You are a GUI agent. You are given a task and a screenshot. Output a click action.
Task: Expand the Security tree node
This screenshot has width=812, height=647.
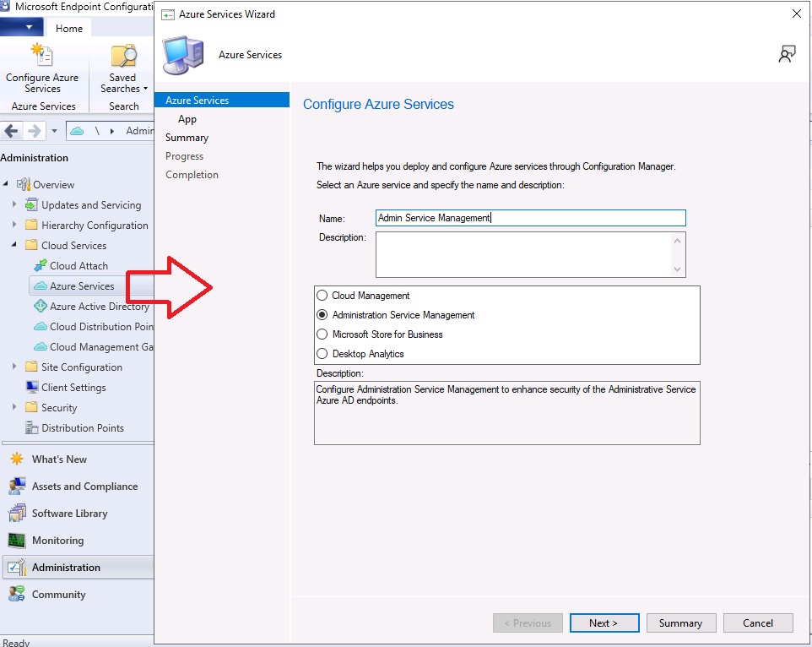[x=14, y=407]
